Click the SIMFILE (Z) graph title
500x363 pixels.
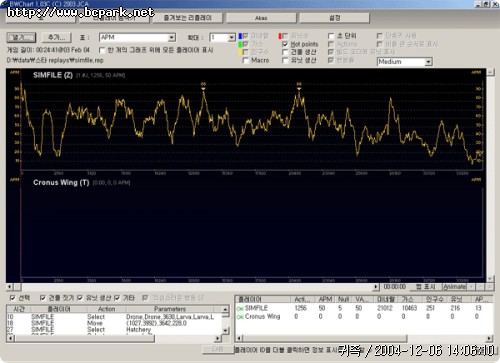53,75
